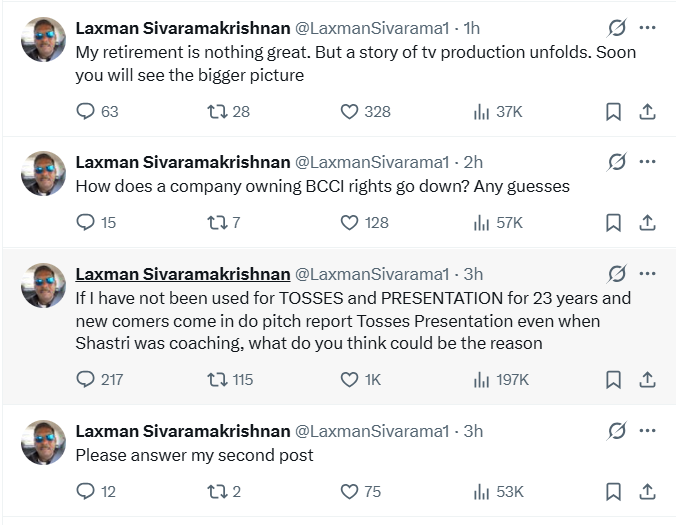The height and width of the screenshot is (525, 676).
Task: Open more options on the BCCI tweet
Action: pos(647,161)
